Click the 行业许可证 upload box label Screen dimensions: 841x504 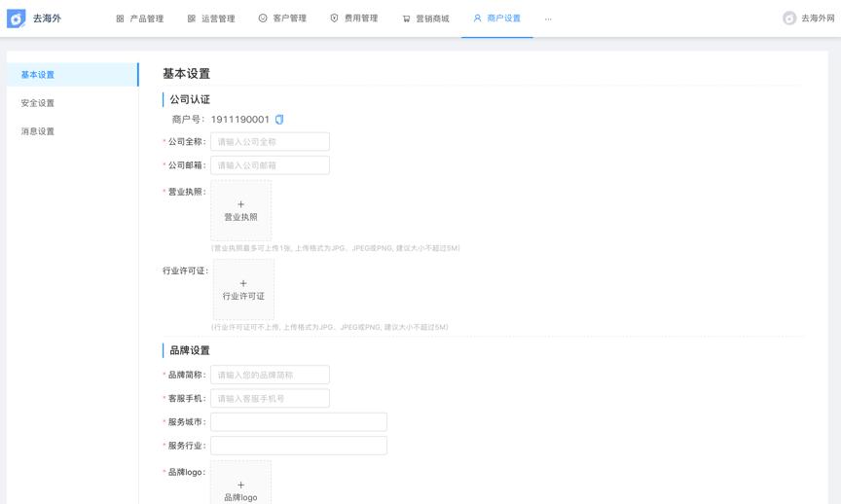[x=243, y=296]
